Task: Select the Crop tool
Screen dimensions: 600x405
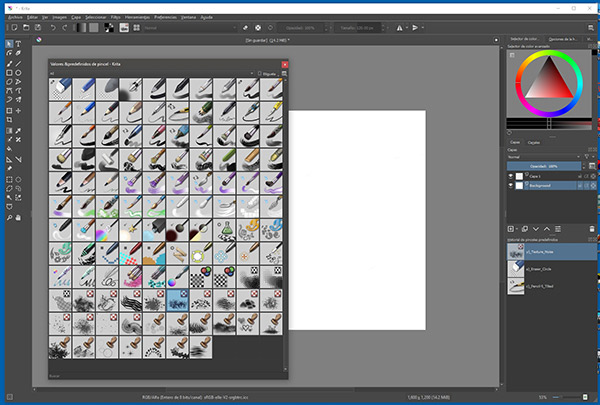Action: point(9,120)
